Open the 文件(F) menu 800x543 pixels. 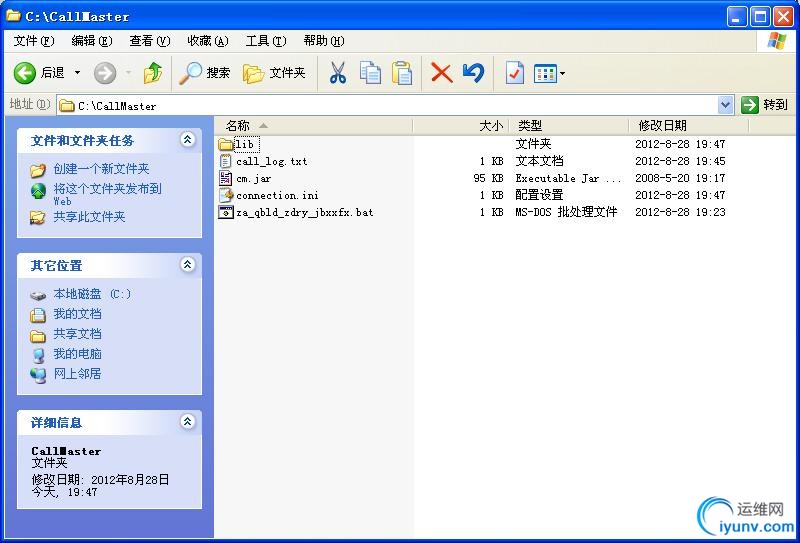coord(34,41)
